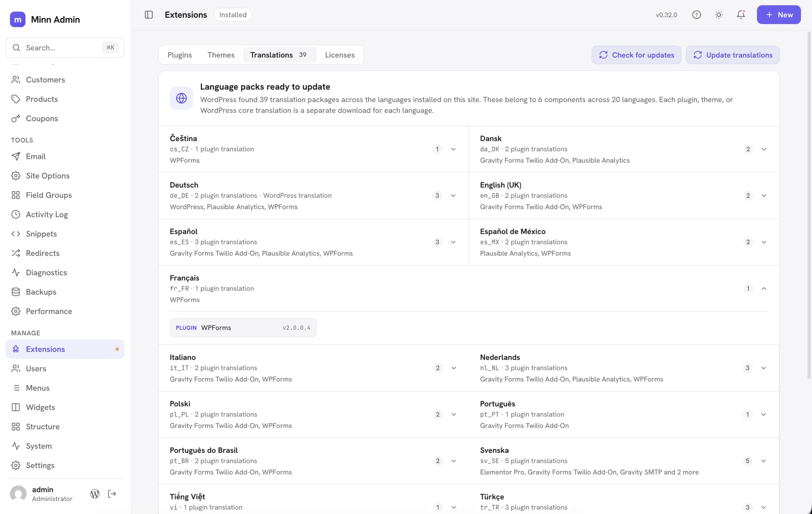The width and height of the screenshot is (812, 514).
Task: Open Redirects in the sidebar
Action: [x=65, y=253]
